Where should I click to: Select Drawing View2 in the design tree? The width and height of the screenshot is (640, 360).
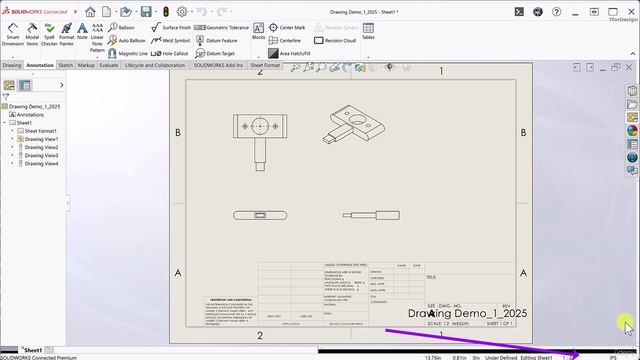click(x=38, y=147)
